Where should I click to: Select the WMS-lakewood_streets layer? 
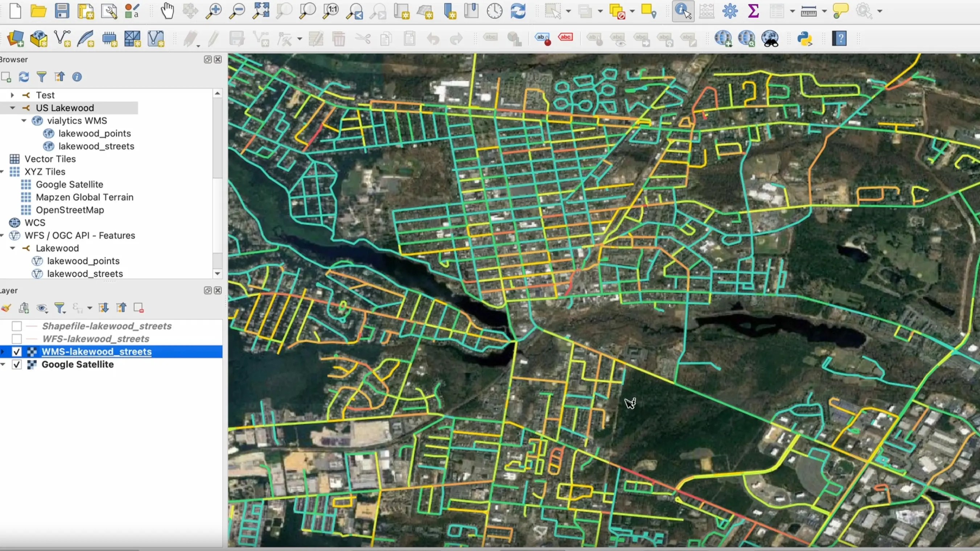[x=96, y=351]
